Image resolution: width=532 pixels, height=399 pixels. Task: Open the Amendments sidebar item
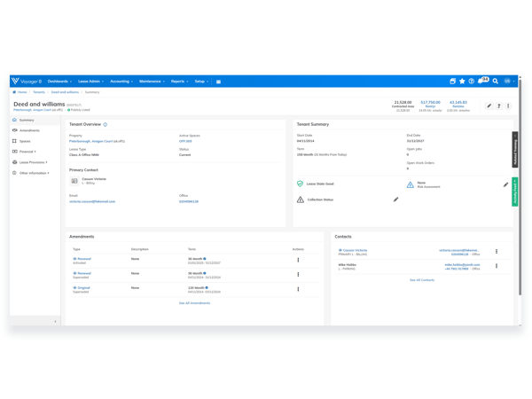26,130
